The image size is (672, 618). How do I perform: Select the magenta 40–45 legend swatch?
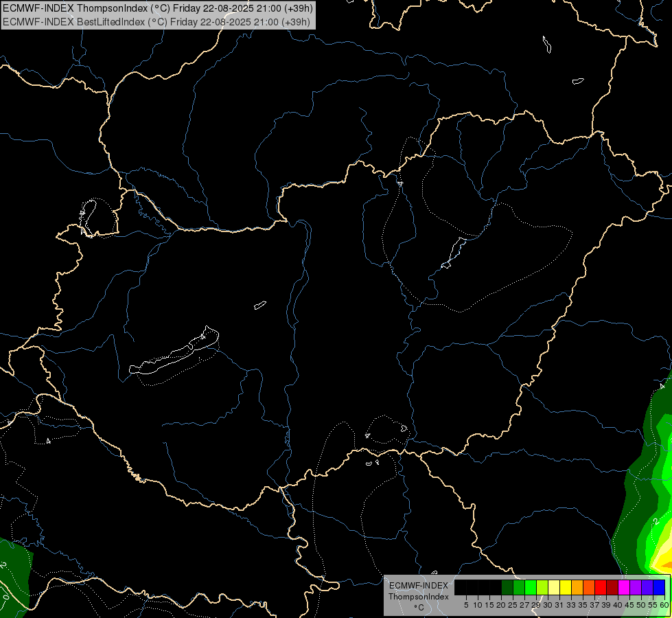click(x=624, y=587)
